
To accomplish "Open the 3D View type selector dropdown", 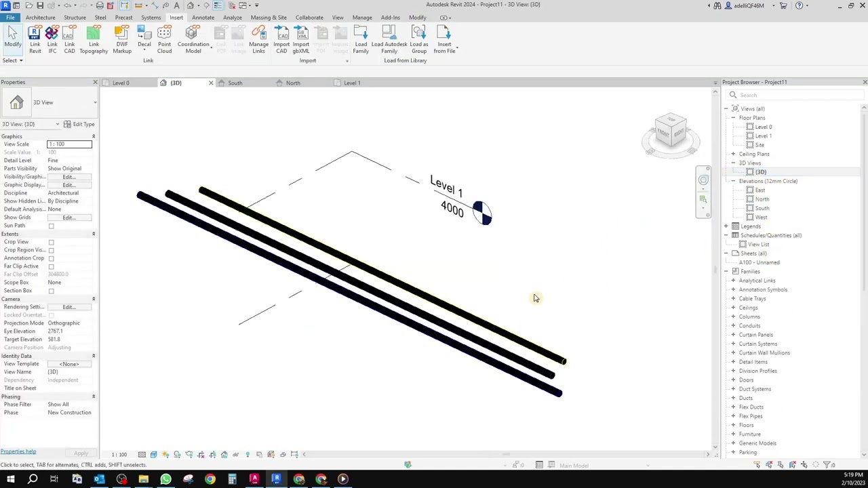I will (95, 102).
